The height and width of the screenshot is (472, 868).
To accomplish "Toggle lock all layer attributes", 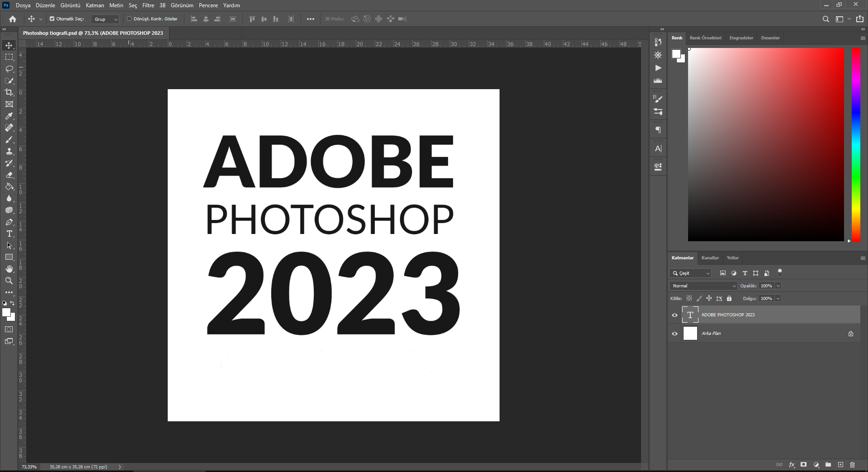I will [729, 298].
